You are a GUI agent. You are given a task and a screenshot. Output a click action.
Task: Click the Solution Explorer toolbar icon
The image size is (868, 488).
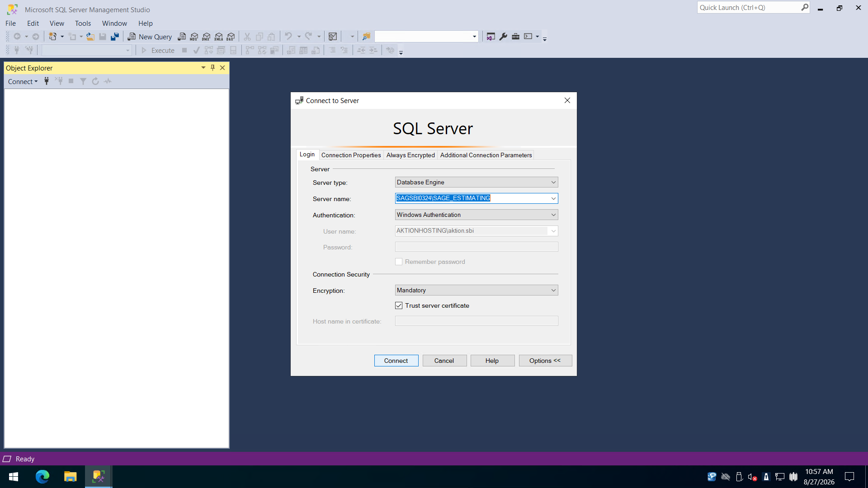tap(491, 37)
